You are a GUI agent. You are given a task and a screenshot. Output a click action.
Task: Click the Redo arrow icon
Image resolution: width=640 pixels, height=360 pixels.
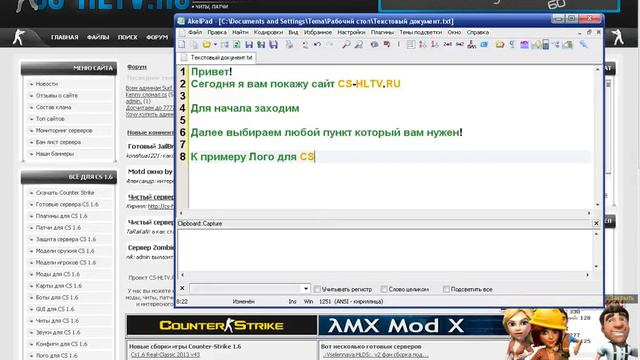pyautogui.click(x=330, y=44)
